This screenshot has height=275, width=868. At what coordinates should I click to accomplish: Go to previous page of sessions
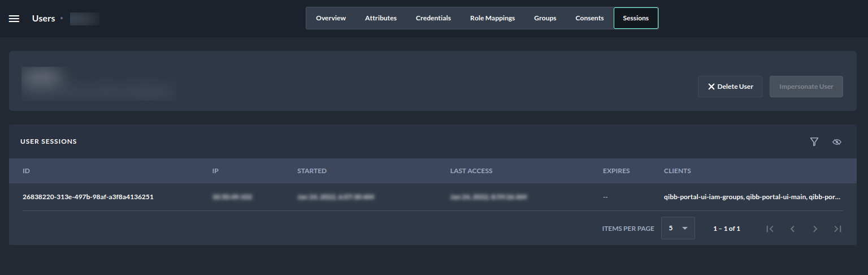pyautogui.click(x=792, y=229)
